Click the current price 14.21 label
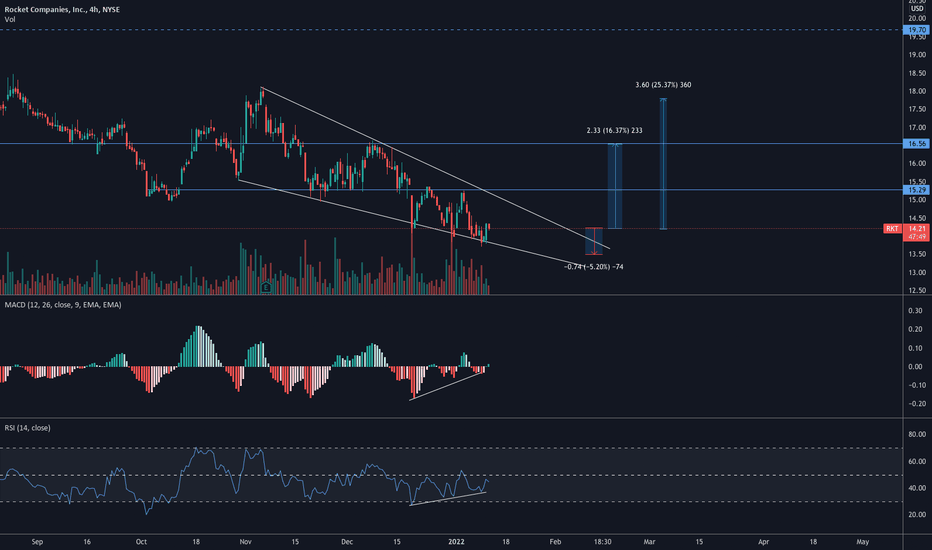The width and height of the screenshot is (932, 550). tap(917, 228)
